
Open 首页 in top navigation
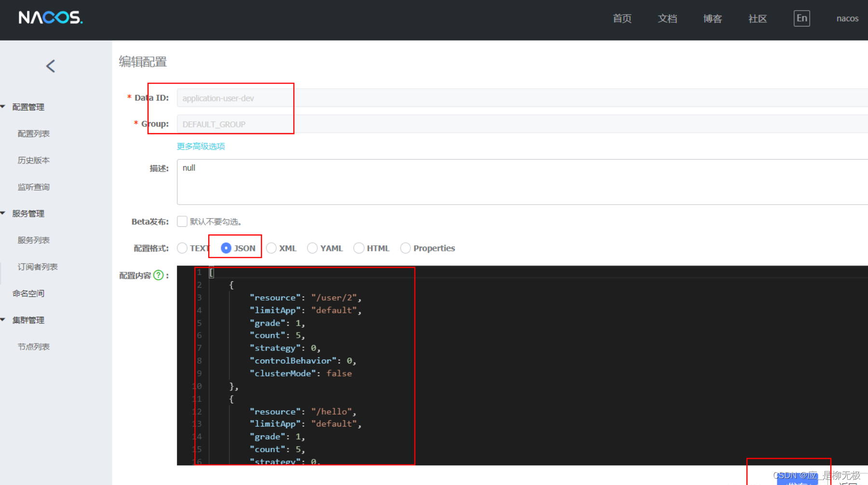[x=622, y=18]
